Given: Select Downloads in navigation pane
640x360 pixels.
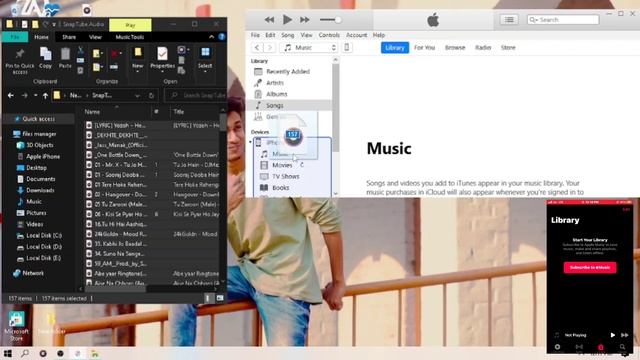Looking at the screenshot, I should [x=40, y=190].
